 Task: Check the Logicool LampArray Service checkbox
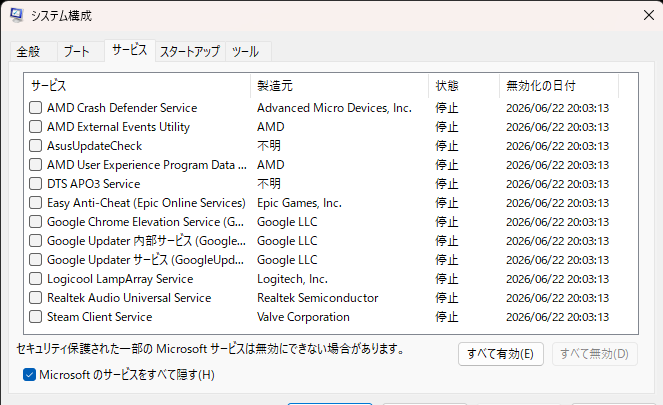(36, 279)
